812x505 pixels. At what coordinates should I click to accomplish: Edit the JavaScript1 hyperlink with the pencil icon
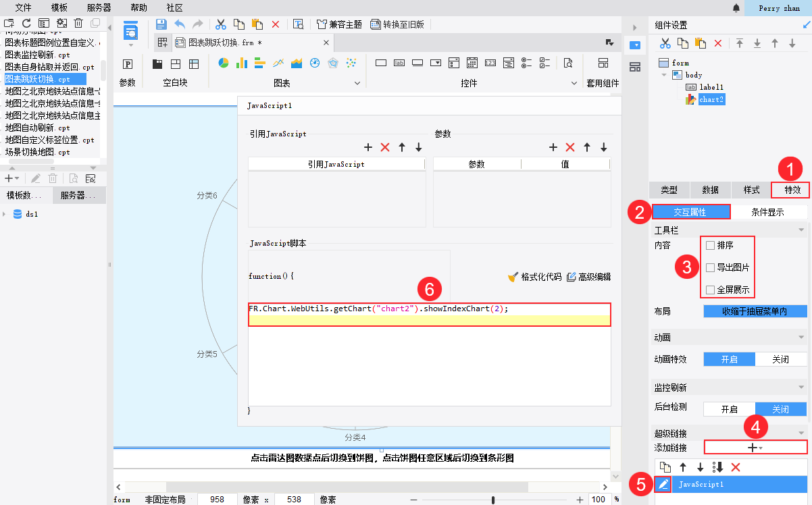click(663, 484)
